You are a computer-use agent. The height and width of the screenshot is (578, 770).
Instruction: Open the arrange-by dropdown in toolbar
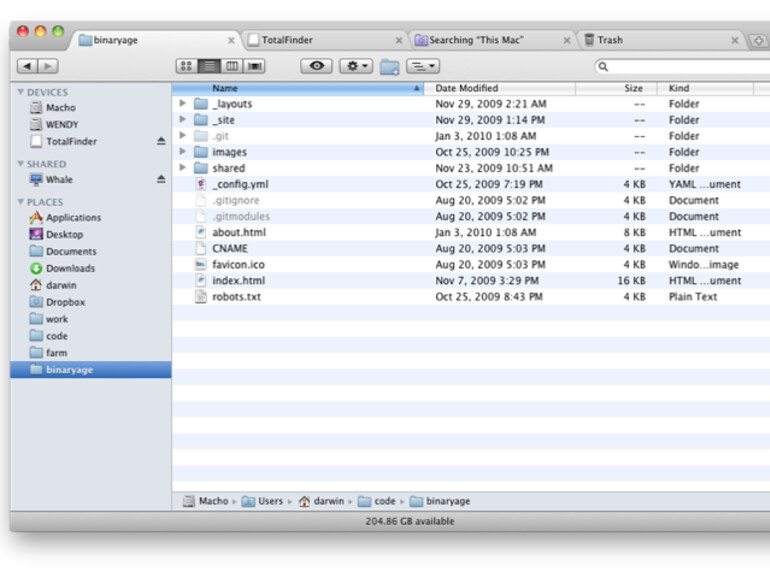point(423,66)
